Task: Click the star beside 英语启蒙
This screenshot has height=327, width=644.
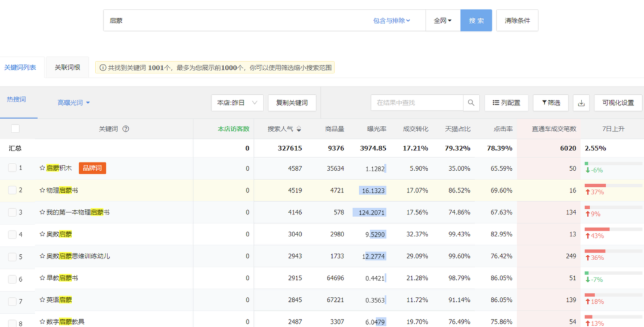Action: coord(42,300)
